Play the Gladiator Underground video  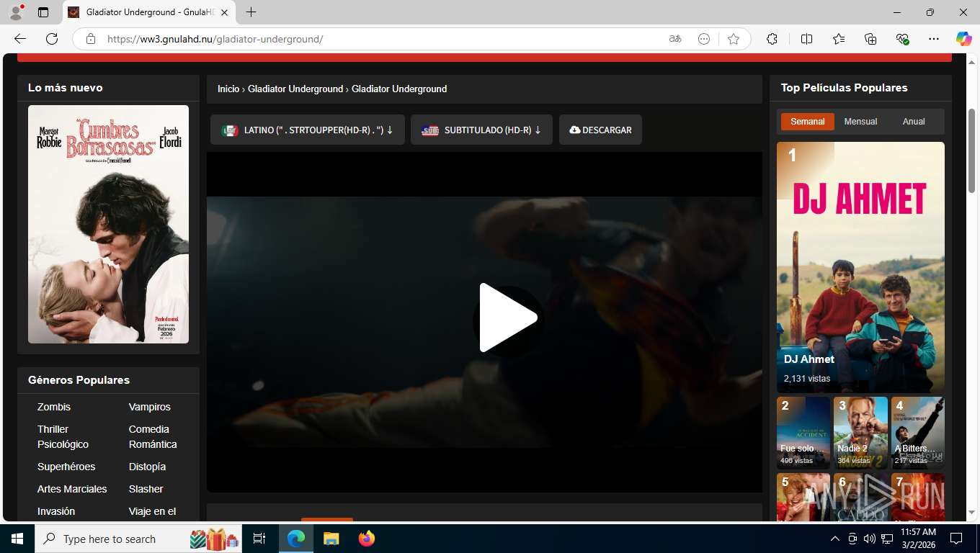coord(508,318)
